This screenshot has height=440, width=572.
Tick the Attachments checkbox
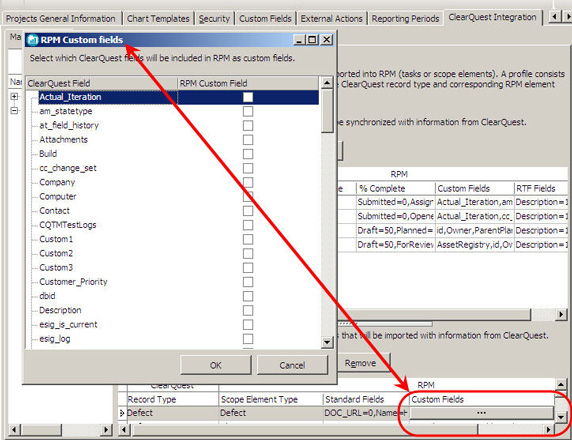pos(248,140)
